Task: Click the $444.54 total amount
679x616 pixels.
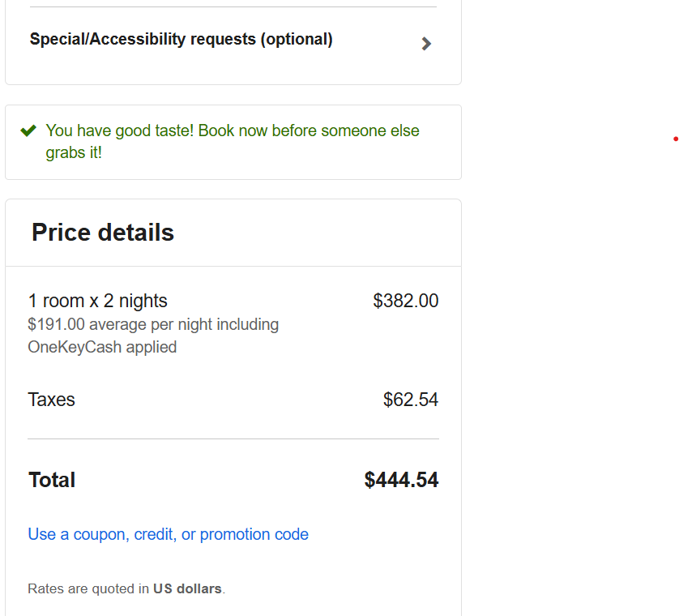Action: (401, 480)
